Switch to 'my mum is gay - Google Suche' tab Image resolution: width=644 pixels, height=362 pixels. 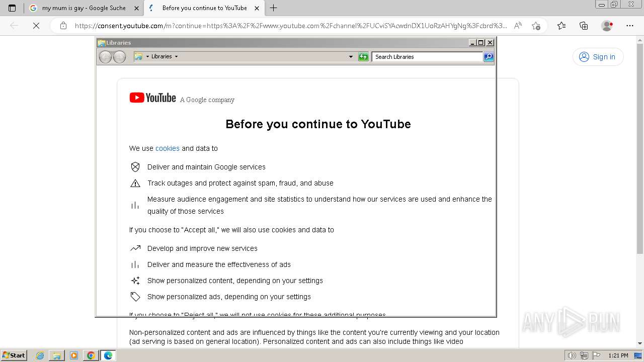[84, 8]
